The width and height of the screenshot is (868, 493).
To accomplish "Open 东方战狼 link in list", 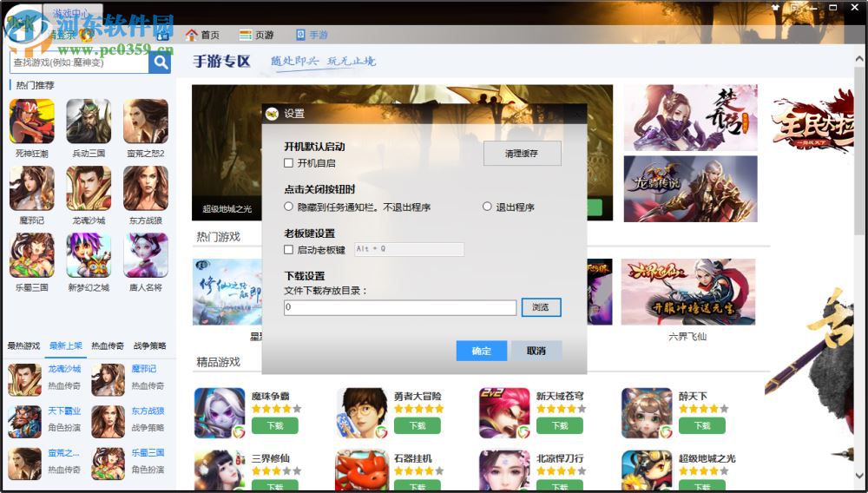I will click(148, 411).
